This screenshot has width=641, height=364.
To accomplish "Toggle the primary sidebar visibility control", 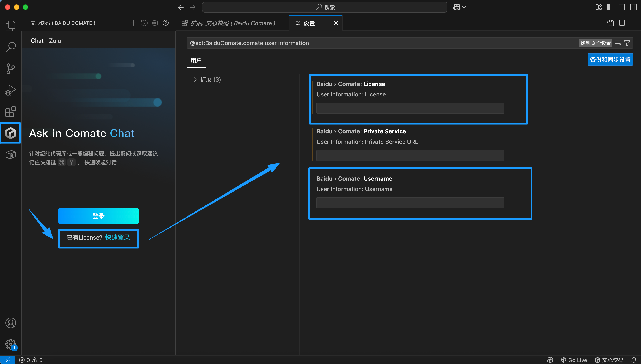I will pos(610,7).
